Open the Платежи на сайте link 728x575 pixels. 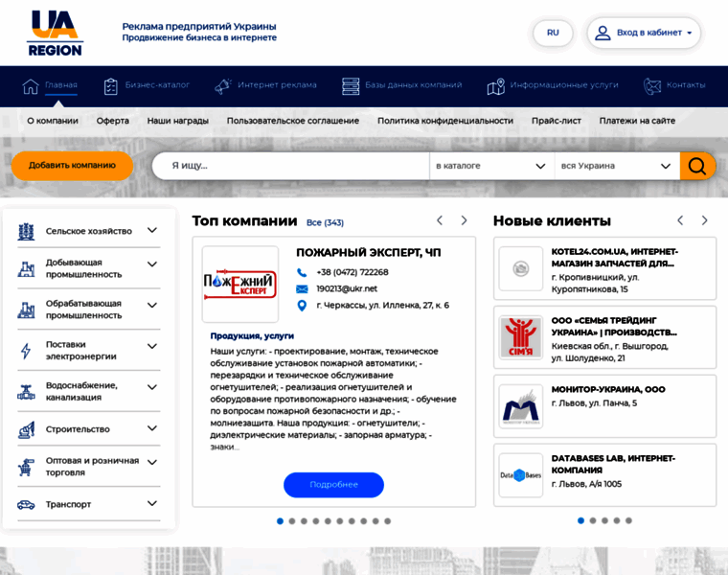click(x=637, y=121)
